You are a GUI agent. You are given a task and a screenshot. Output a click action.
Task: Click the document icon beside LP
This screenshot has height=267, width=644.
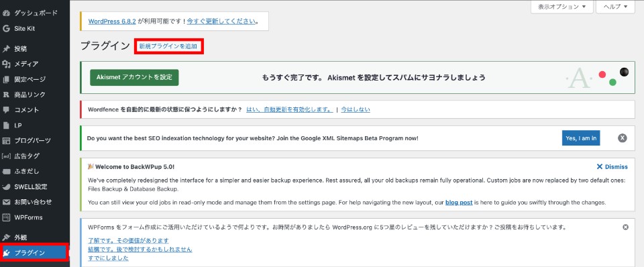click(x=6, y=125)
